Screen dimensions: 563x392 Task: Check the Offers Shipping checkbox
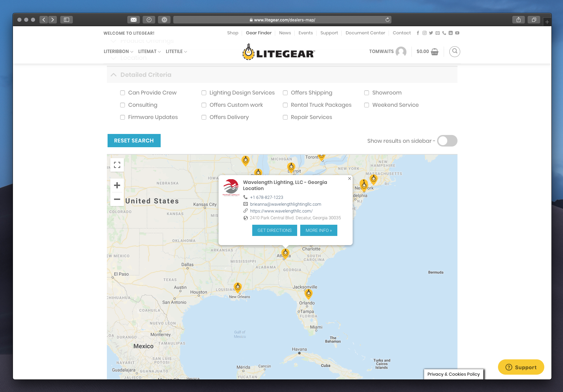pos(285,93)
